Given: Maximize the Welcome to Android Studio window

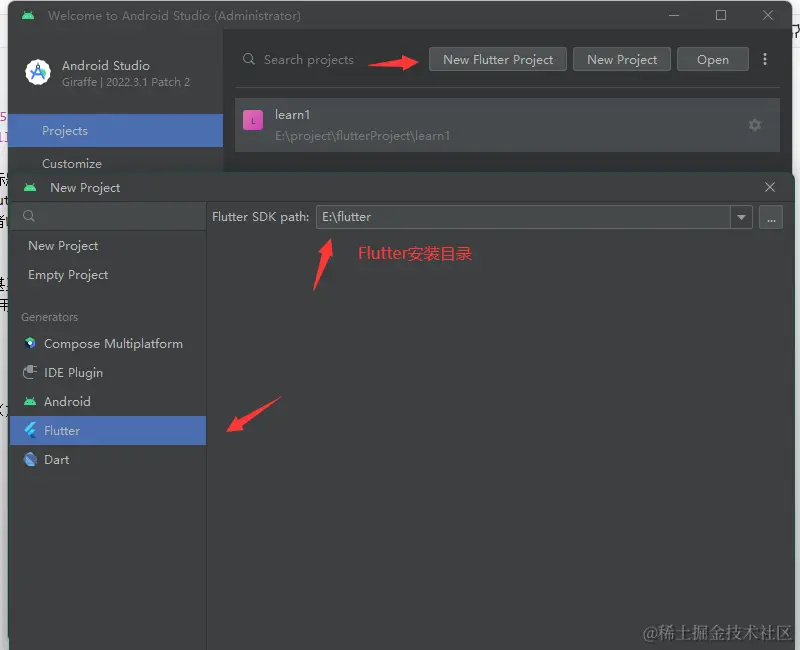Looking at the screenshot, I should [x=720, y=15].
